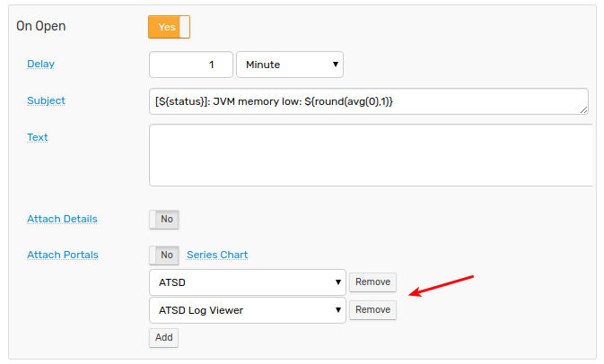
Task: Open the Series Chart link
Action: coord(217,255)
